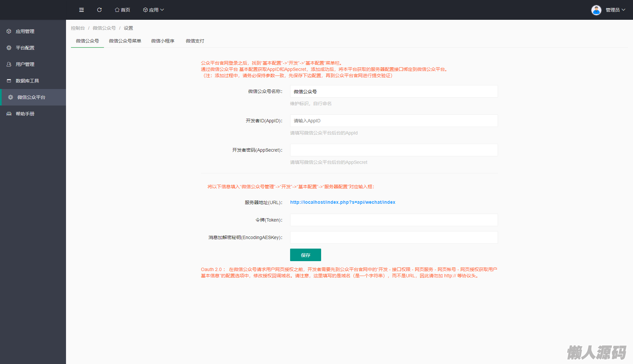Screen dimensions: 633x364
Task: Click the refresh icon in top bar
Action: [99, 10]
